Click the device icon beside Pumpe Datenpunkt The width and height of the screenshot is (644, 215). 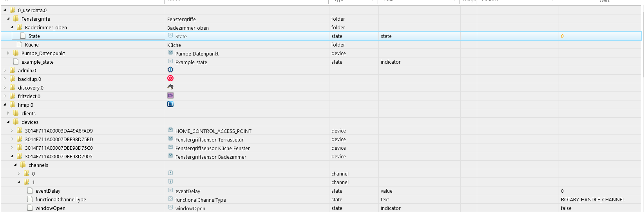coord(170,53)
